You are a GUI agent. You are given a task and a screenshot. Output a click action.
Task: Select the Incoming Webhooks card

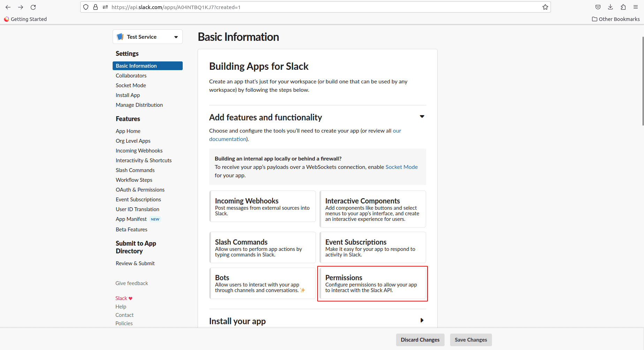(263, 206)
